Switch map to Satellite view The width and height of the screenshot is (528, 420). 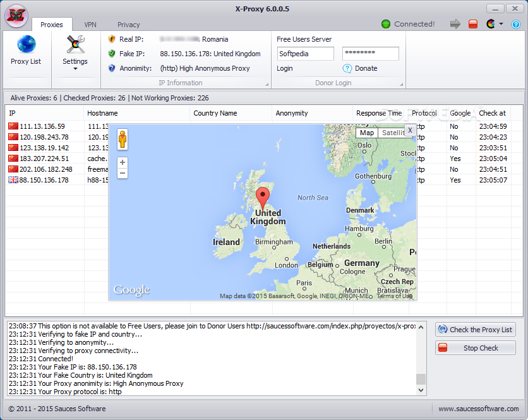tap(392, 133)
